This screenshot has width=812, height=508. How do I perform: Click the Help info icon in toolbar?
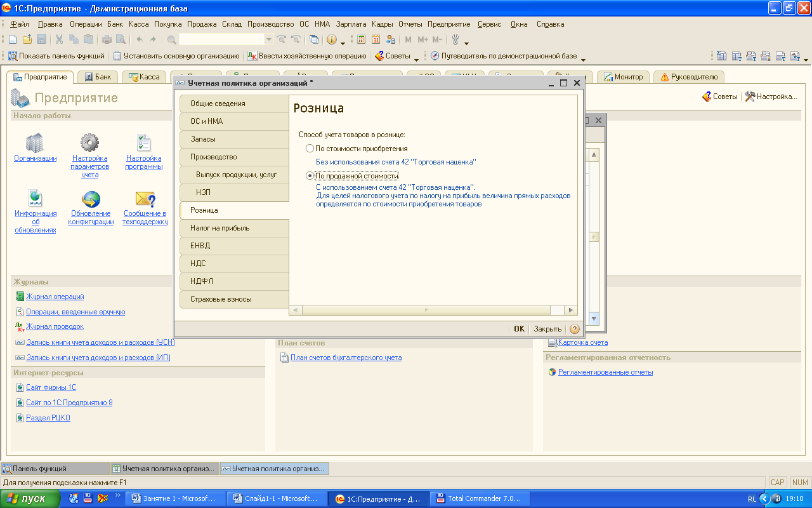click(x=332, y=39)
